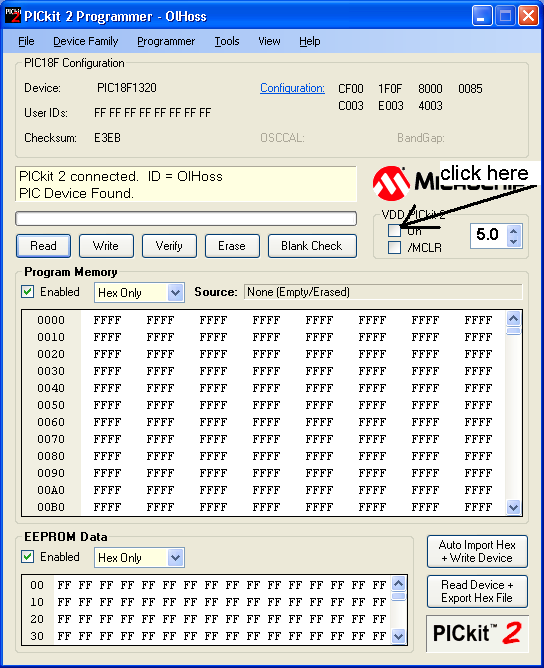Viewport: 544px width, 668px height.
Task: Open the View menu
Action: click(x=269, y=41)
